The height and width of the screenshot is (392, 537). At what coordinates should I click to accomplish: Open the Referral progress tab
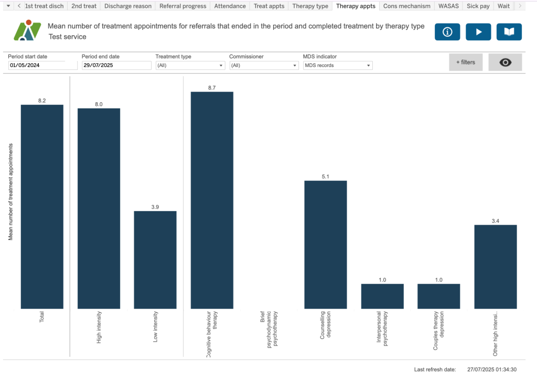[183, 6]
